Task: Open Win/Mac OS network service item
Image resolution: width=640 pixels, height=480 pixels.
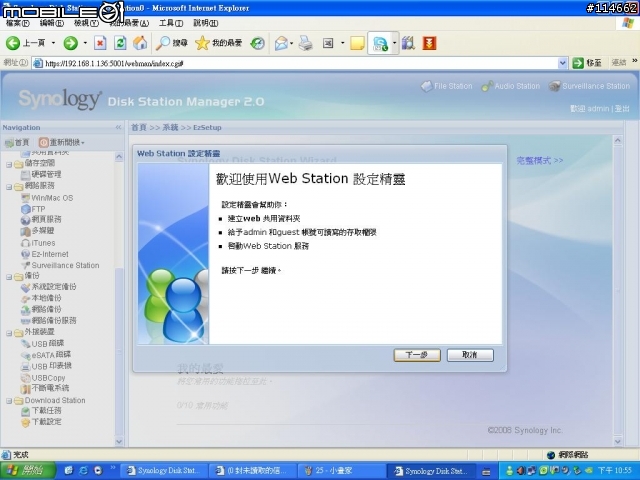Action: (x=47, y=198)
